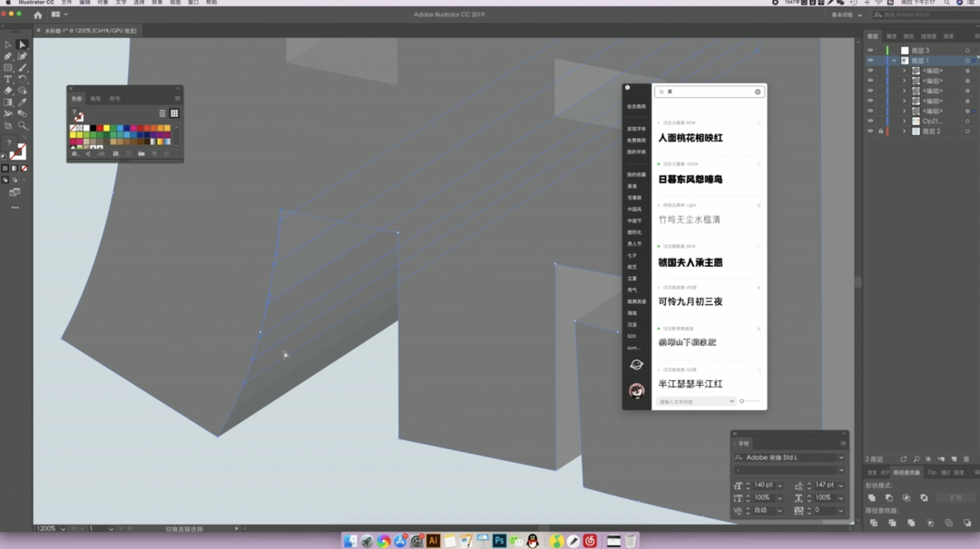Choose the Rectangle tool

pyautogui.click(x=8, y=68)
